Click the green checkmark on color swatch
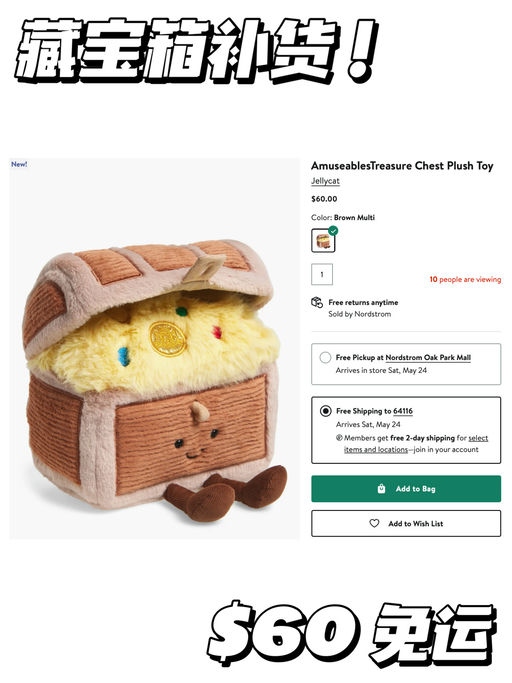The width and height of the screenshot is (512, 683). [x=333, y=231]
